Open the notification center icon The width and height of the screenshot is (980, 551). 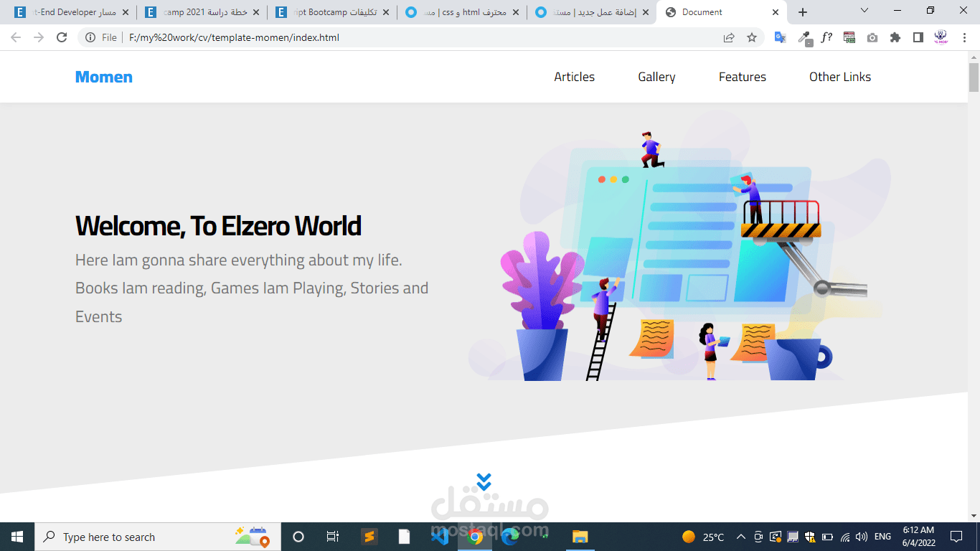[956, 537]
